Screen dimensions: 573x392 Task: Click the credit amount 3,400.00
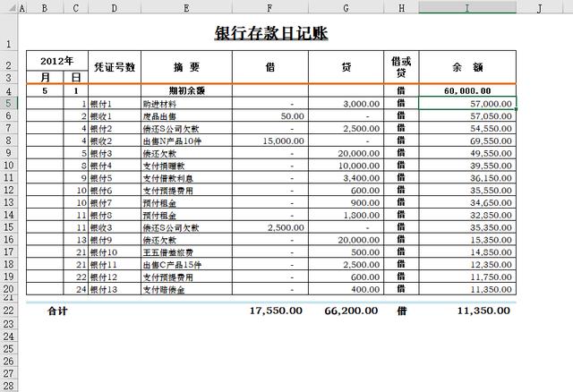click(x=346, y=178)
